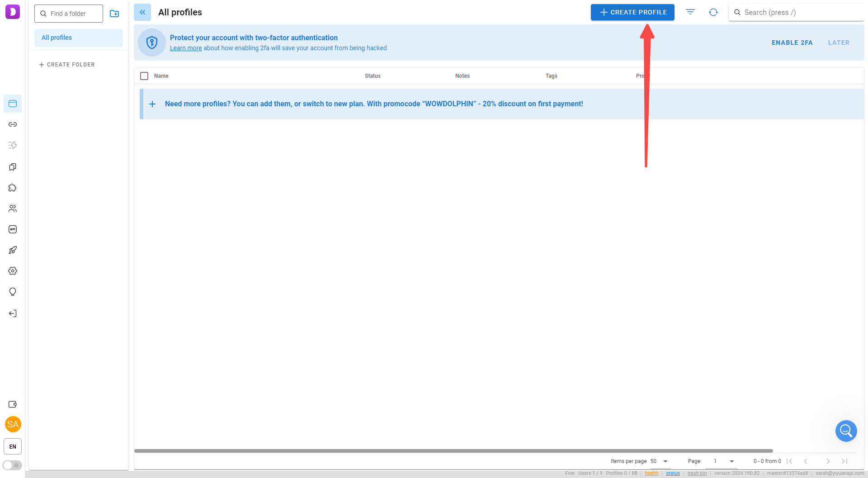Go to the previous page arrow
Viewport: 868px width, 478px height.
click(x=806, y=461)
